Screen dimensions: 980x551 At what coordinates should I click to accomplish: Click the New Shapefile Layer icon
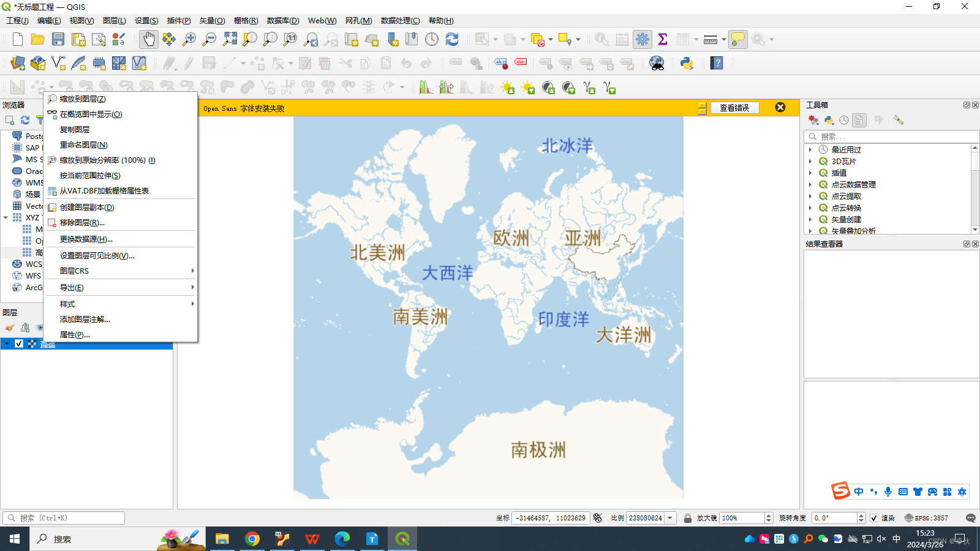point(58,63)
